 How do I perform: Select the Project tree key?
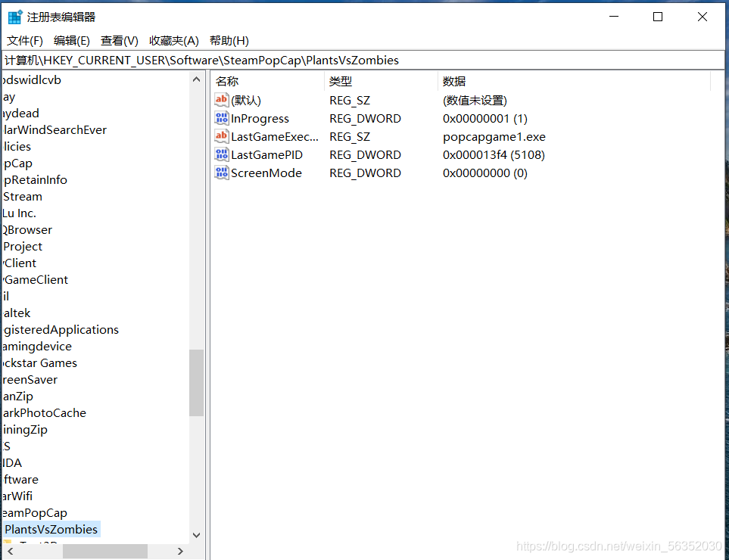coord(22,246)
